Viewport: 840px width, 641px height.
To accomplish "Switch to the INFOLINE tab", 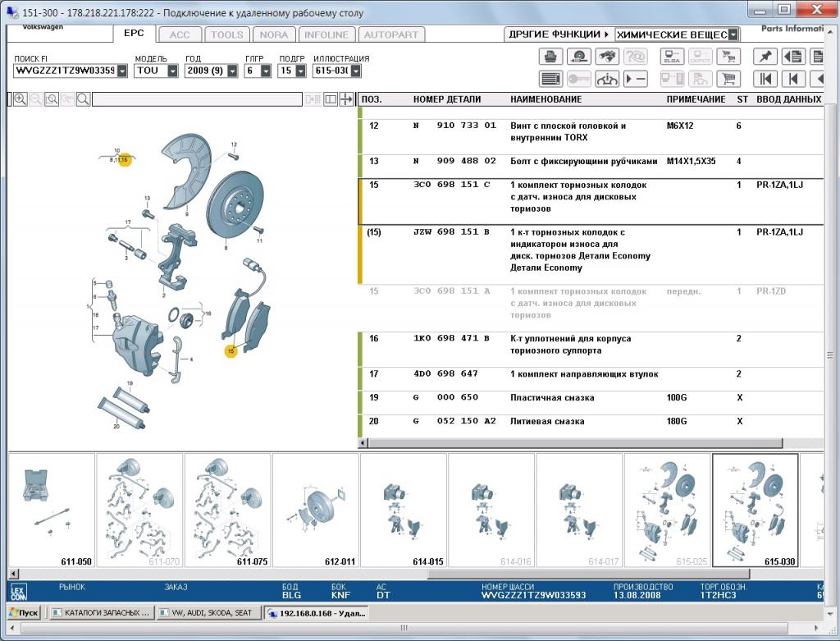I will point(326,34).
